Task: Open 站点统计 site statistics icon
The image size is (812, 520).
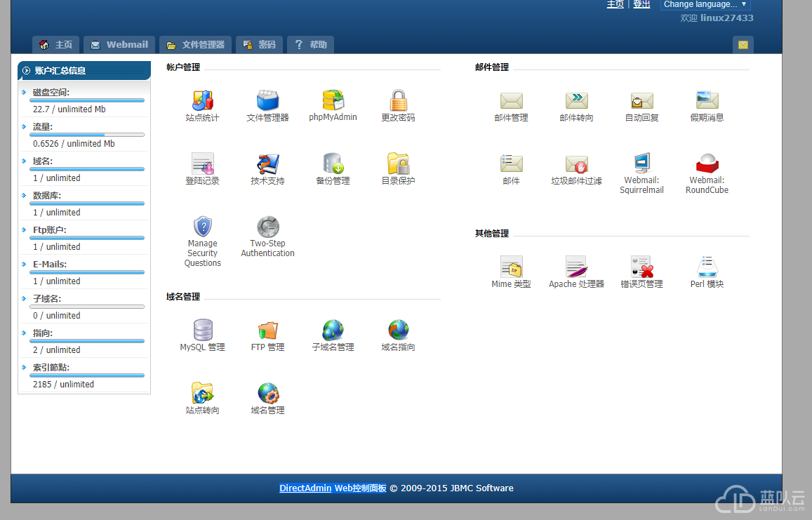Action: (x=202, y=101)
